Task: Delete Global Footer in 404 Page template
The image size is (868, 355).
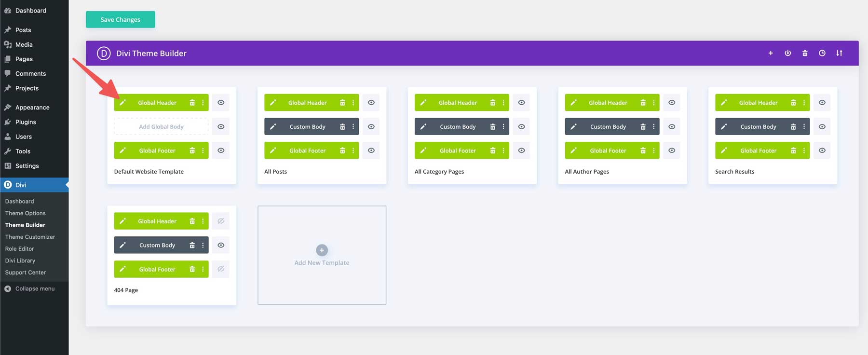Action: tap(192, 269)
